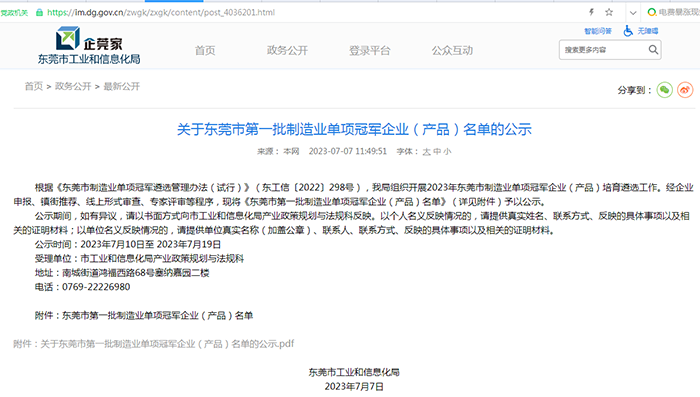Image resolution: width=700 pixels, height=397 pixels.
Task: Click the phone number 0769-22226980
Action: coord(96,287)
